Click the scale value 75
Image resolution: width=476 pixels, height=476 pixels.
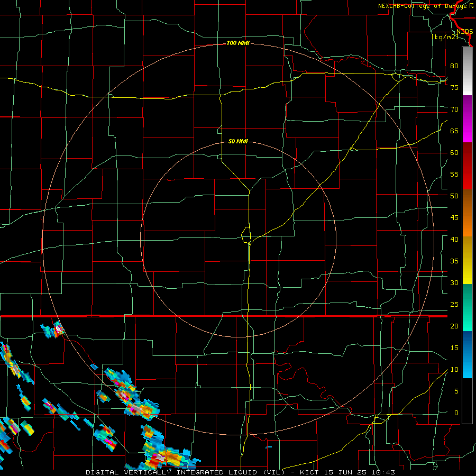point(454,87)
